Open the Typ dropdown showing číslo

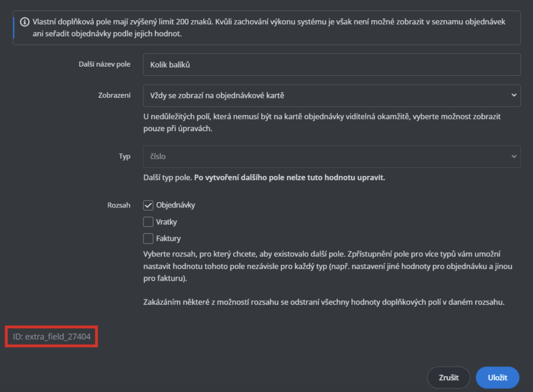332,156
